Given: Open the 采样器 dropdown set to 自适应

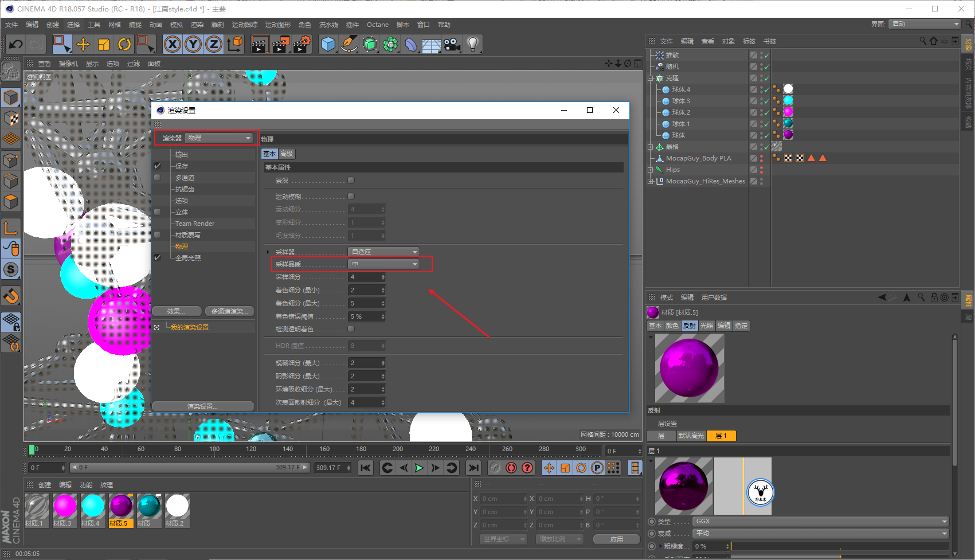Looking at the screenshot, I should (384, 252).
